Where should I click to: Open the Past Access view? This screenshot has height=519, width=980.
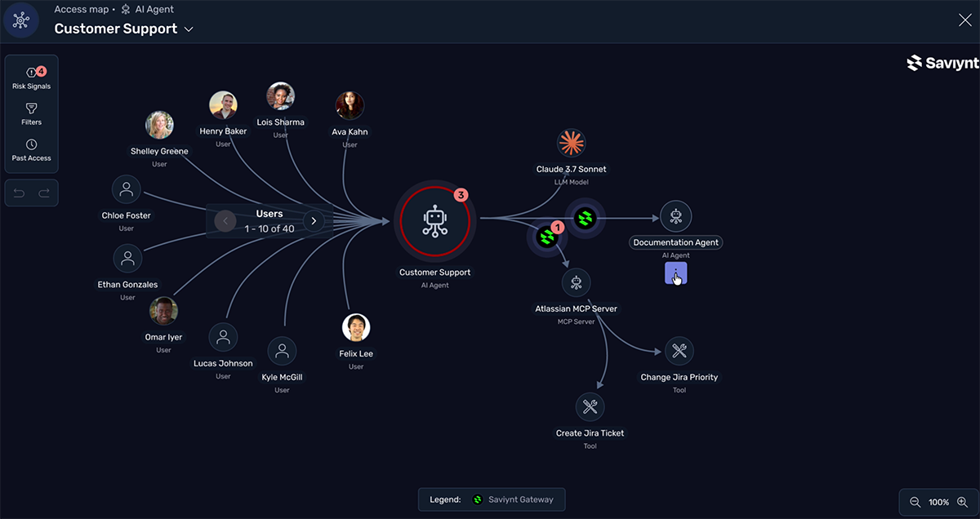pos(31,150)
